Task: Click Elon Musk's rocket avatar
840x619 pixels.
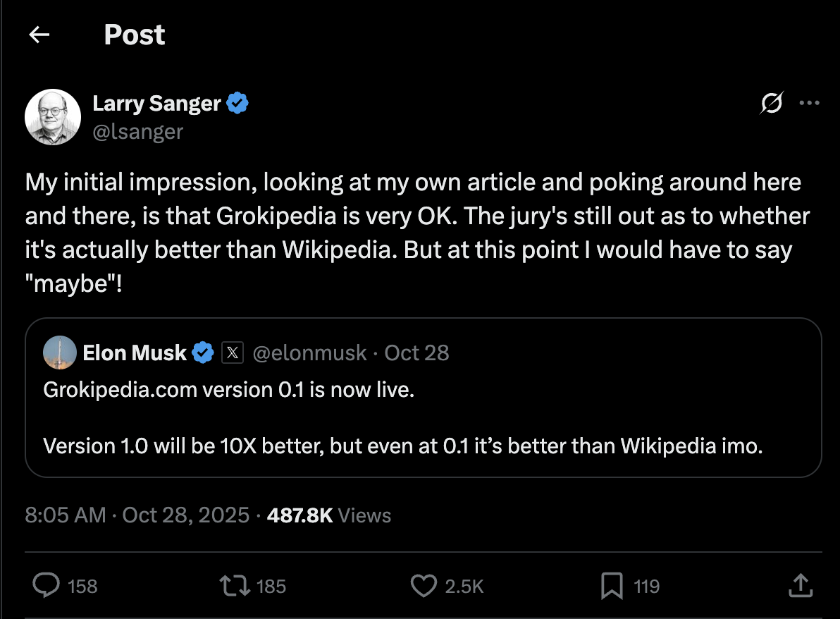Action: [60, 353]
